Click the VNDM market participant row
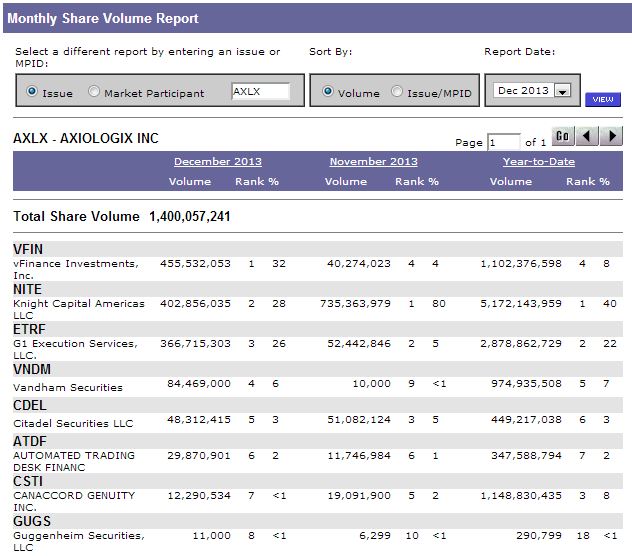This screenshot has width=632, height=556. [x=30, y=369]
